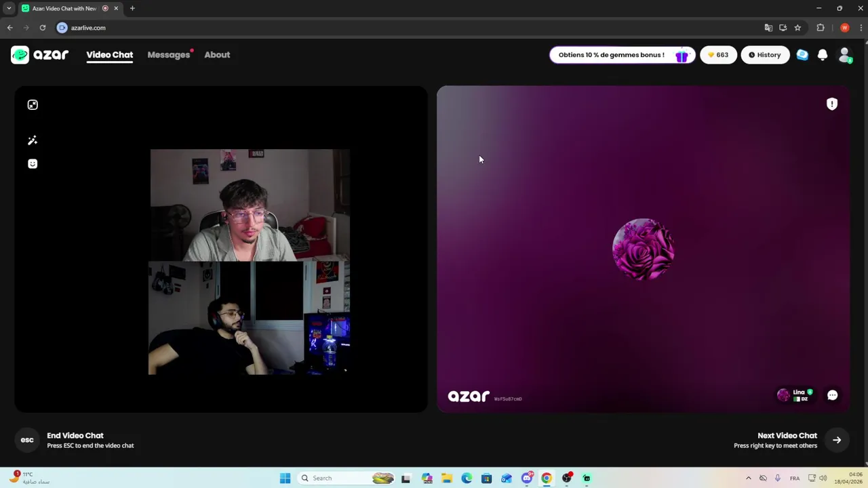Open the clock and date 04:06

tap(849, 478)
